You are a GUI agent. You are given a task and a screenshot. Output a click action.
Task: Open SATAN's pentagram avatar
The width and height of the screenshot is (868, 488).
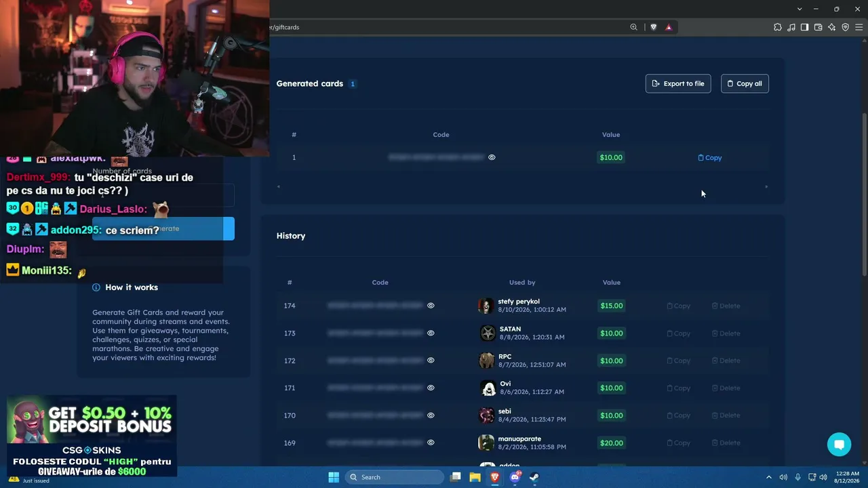point(488,333)
